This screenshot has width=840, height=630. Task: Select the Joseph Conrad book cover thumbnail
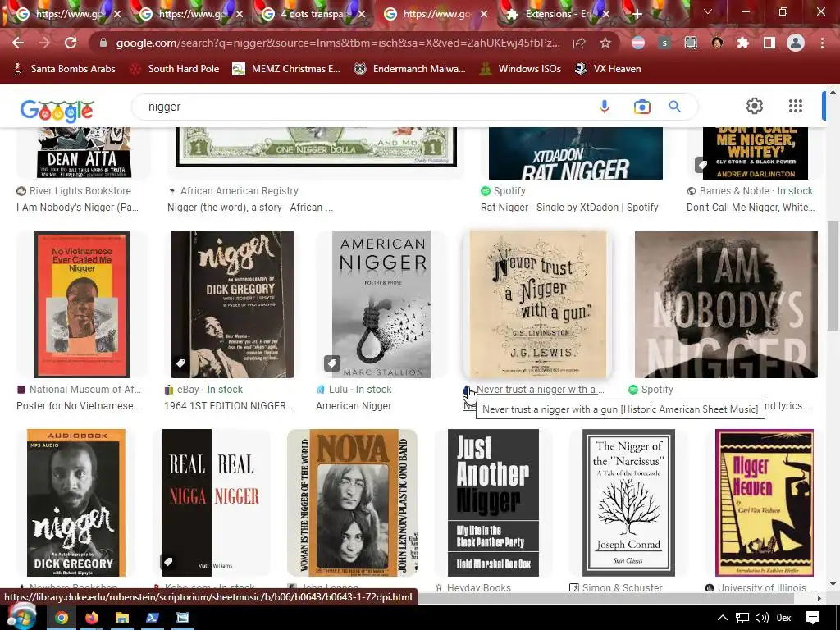click(x=628, y=503)
